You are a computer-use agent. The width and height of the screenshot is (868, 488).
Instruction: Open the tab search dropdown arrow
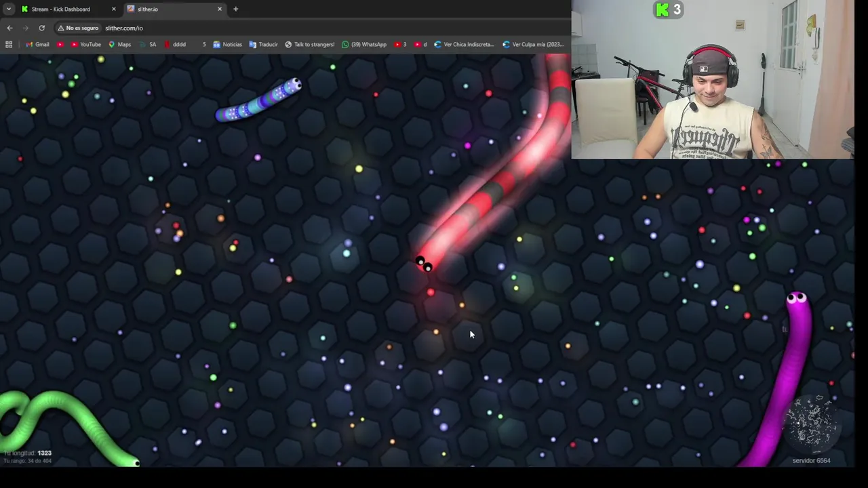[x=8, y=9]
